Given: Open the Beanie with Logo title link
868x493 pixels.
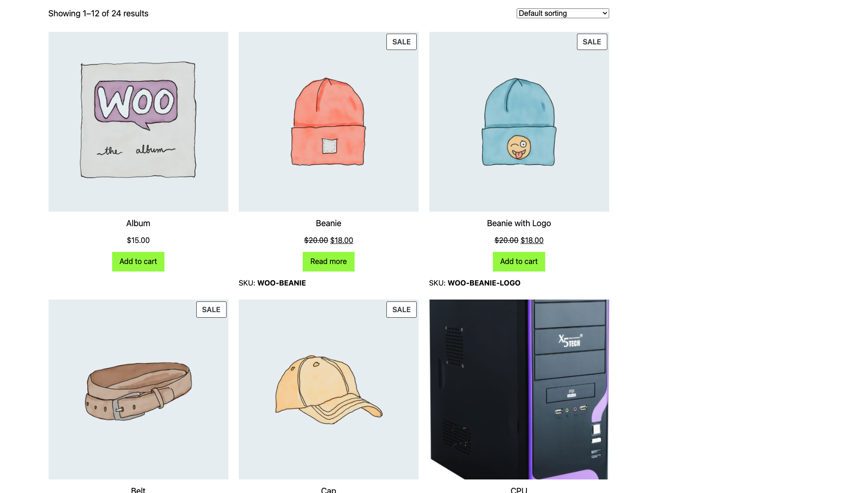Looking at the screenshot, I should pyautogui.click(x=519, y=223).
